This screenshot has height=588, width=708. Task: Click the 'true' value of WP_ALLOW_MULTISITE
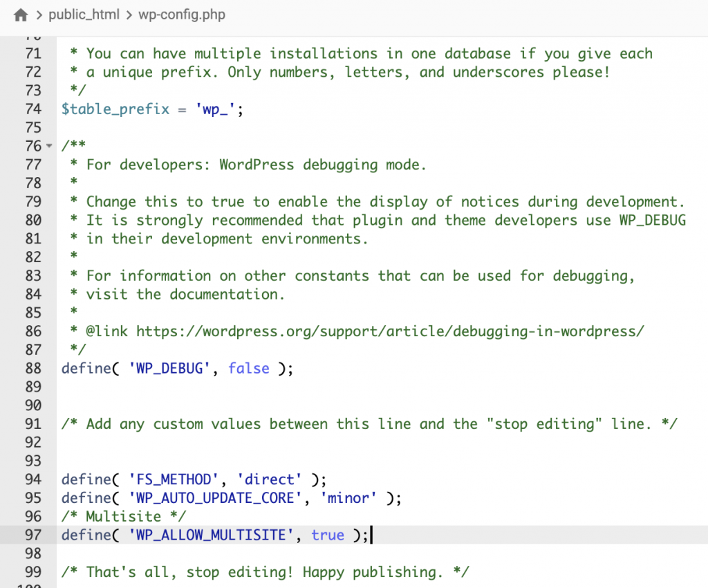[327, 535]
